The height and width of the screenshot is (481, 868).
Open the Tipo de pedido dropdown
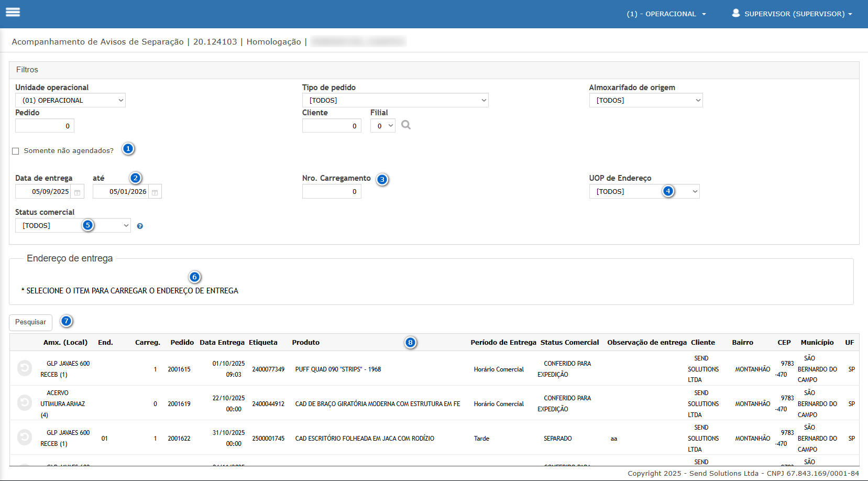395,101
